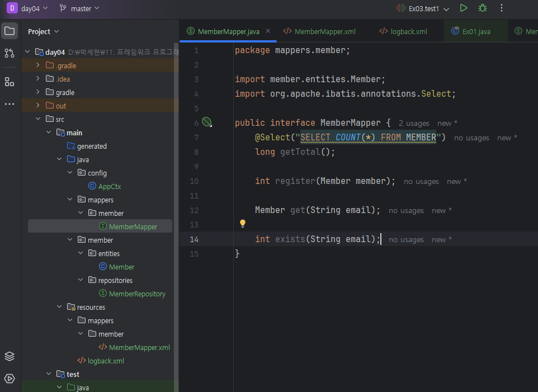Switch to the logback.xml editor tab
The image size is (538, 392).
409,31
